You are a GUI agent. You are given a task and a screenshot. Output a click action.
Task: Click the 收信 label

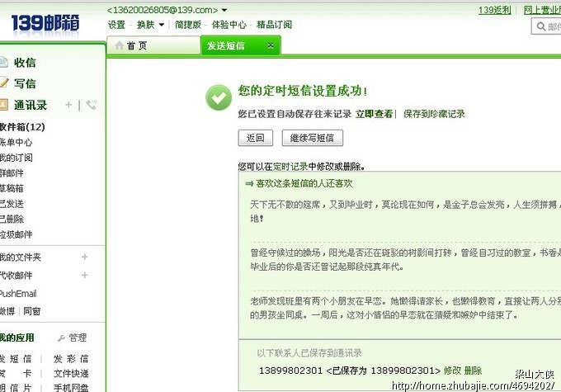25,62
